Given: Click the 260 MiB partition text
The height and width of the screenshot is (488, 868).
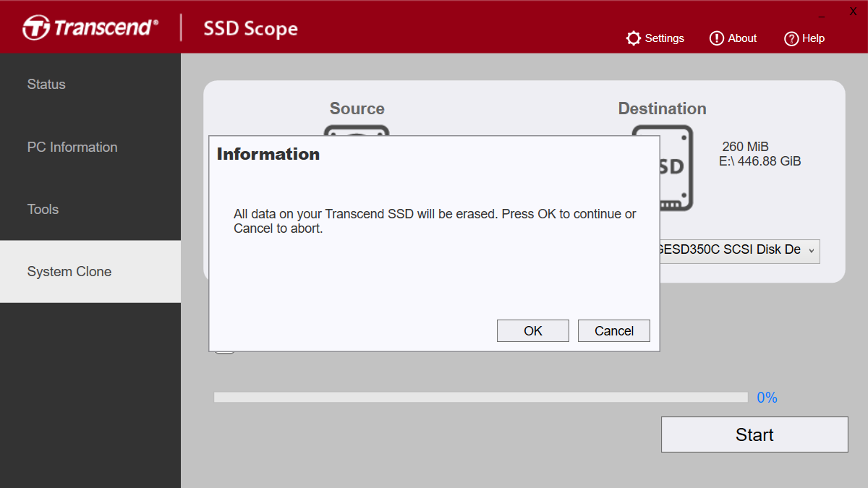Looking at the screenshot, I should (x=745, y=147).
